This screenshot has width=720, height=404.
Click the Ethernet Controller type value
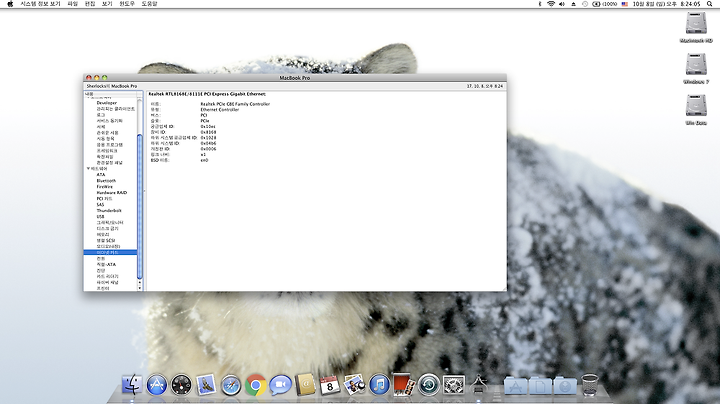(x=219, y=109)
